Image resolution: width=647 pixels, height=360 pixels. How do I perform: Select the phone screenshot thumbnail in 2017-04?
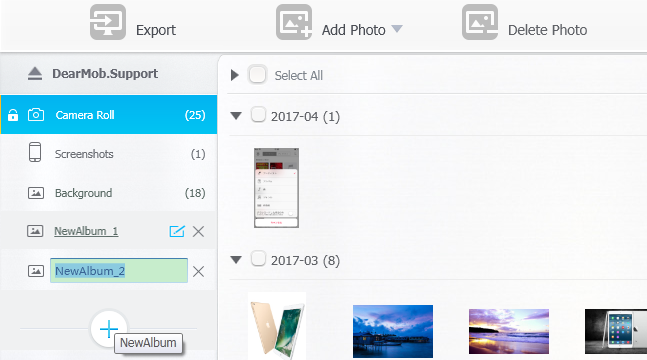[x=276, y=188]
